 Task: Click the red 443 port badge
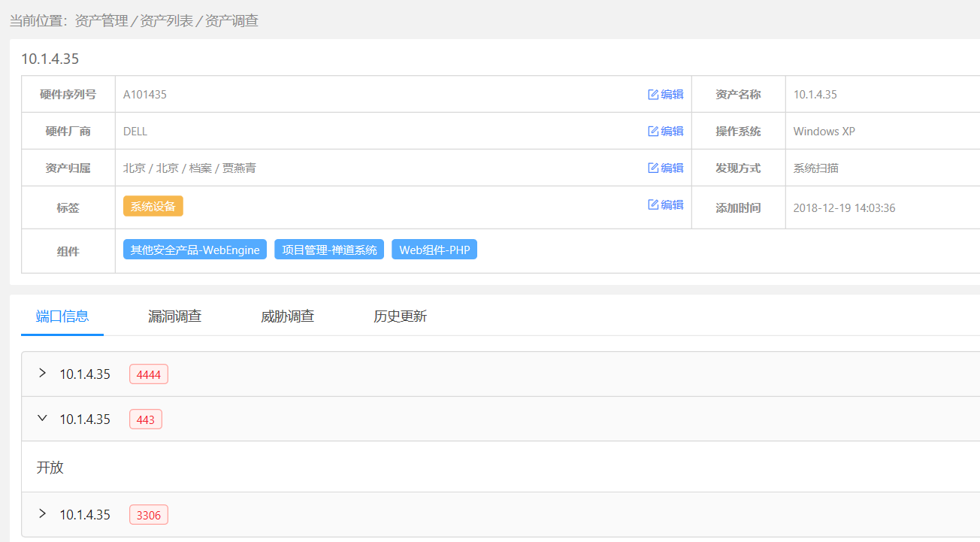146,419
